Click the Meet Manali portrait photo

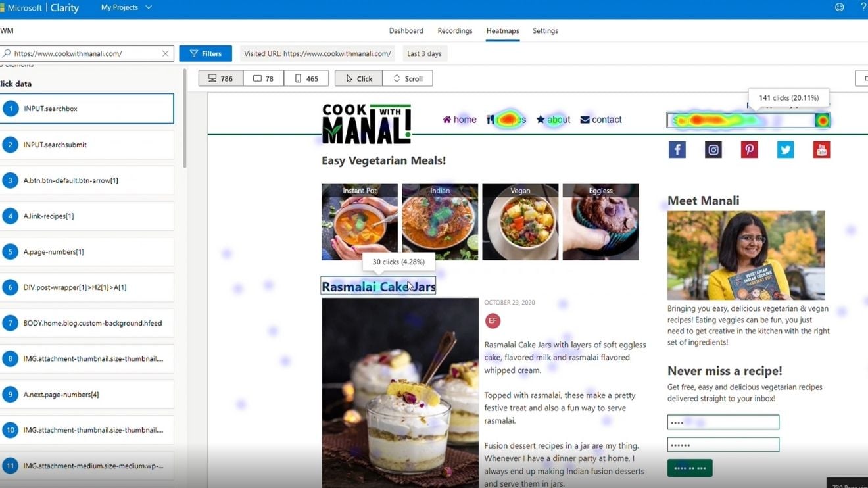click(x=746, y=255)
